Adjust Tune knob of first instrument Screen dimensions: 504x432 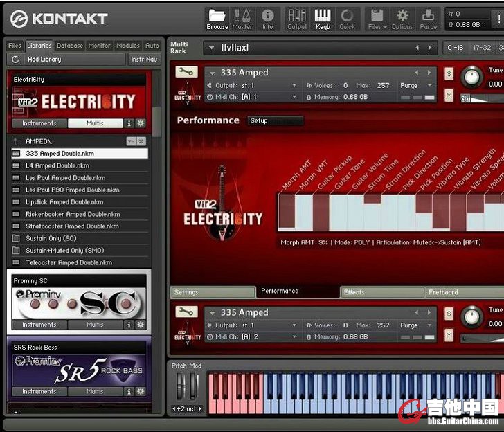click(x=471, y=77)
